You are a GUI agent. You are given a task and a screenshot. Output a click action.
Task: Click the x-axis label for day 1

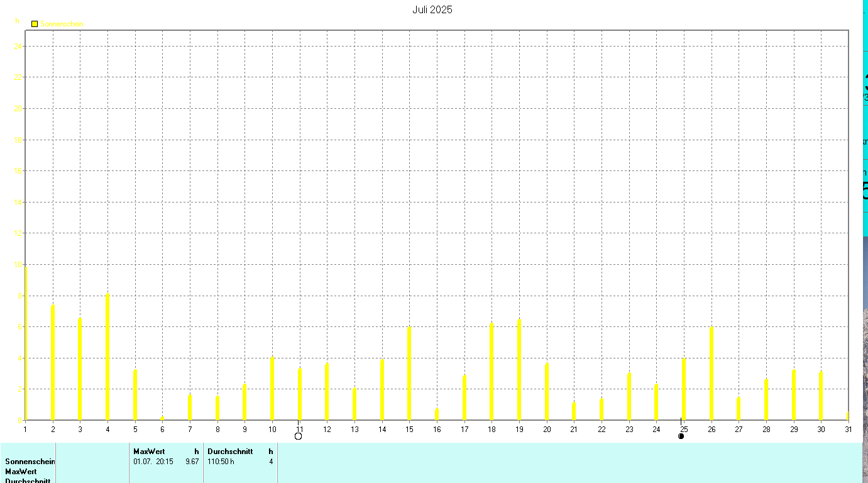tap(25, 429)
